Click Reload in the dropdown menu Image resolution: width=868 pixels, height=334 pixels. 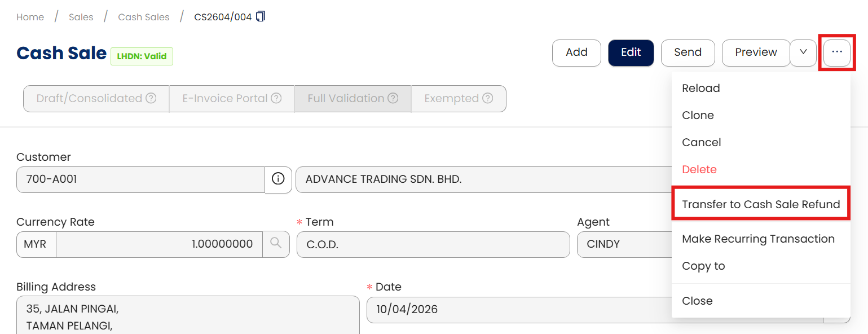(700, 88)
